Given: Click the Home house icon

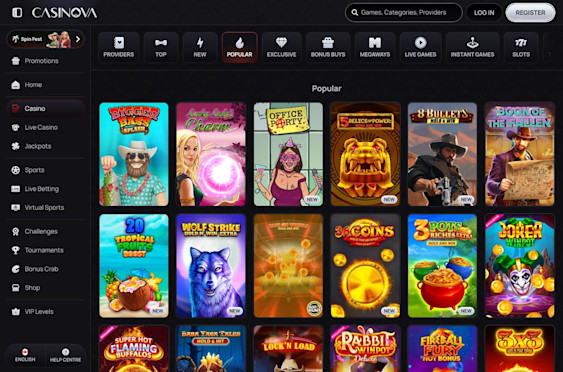Looking at the screenshot, I should pos(15,85).
